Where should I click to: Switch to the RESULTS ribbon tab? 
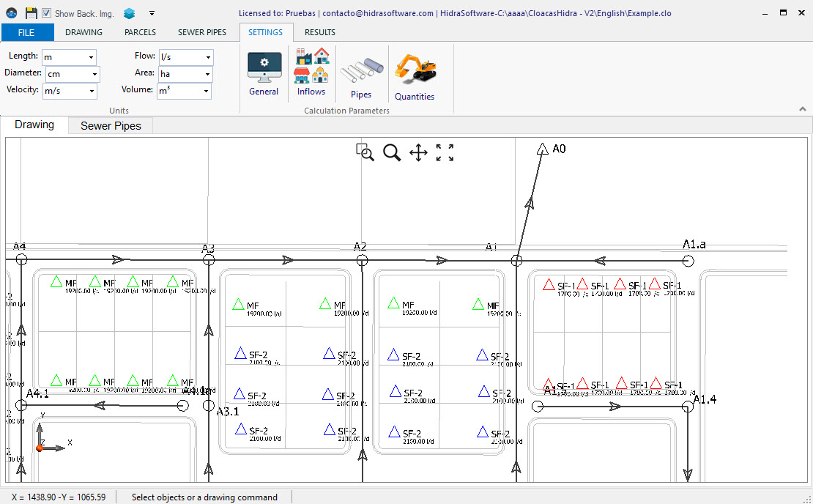tap(319, 32)
